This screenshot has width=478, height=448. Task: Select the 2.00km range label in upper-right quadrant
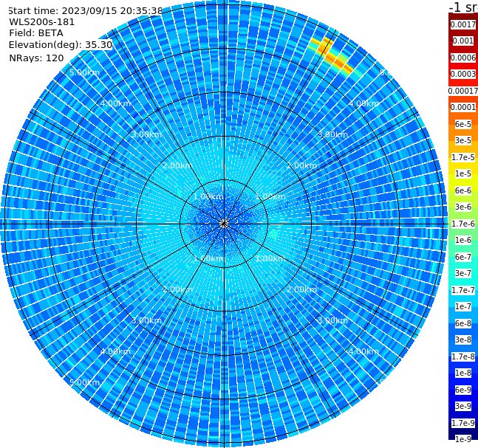(x=302, y=165)
